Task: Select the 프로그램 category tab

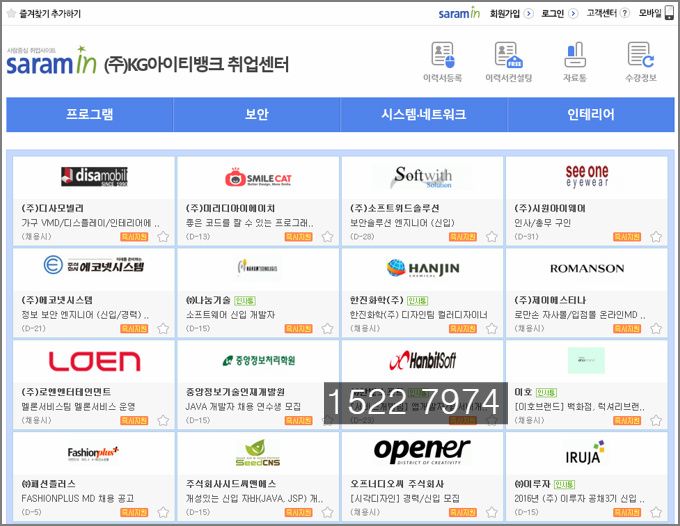Action: 90,114
